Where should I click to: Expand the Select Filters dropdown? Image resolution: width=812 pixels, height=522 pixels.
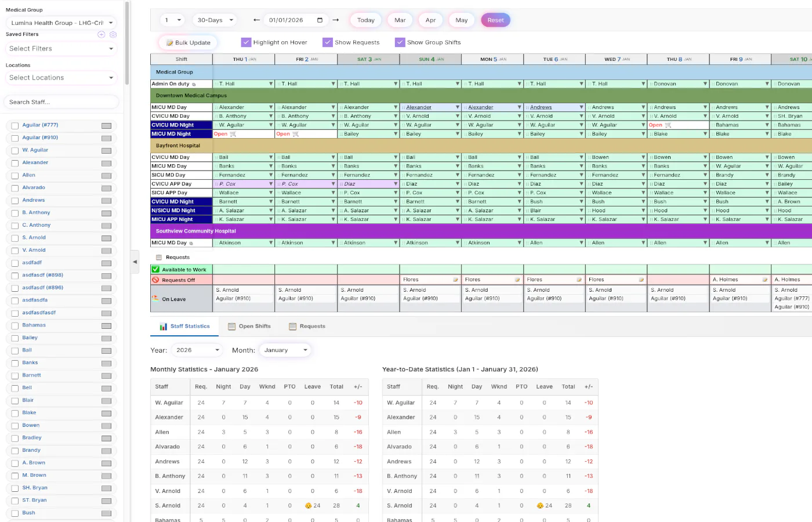61,49
